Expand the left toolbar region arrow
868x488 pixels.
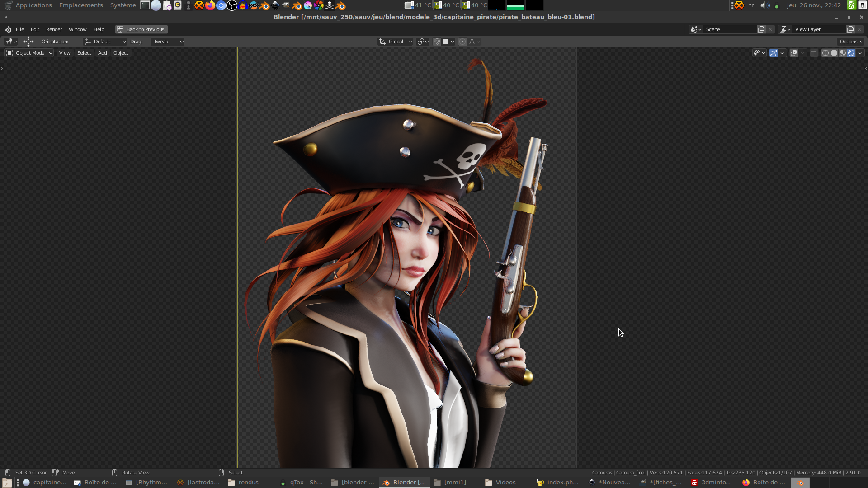[2, 68]
